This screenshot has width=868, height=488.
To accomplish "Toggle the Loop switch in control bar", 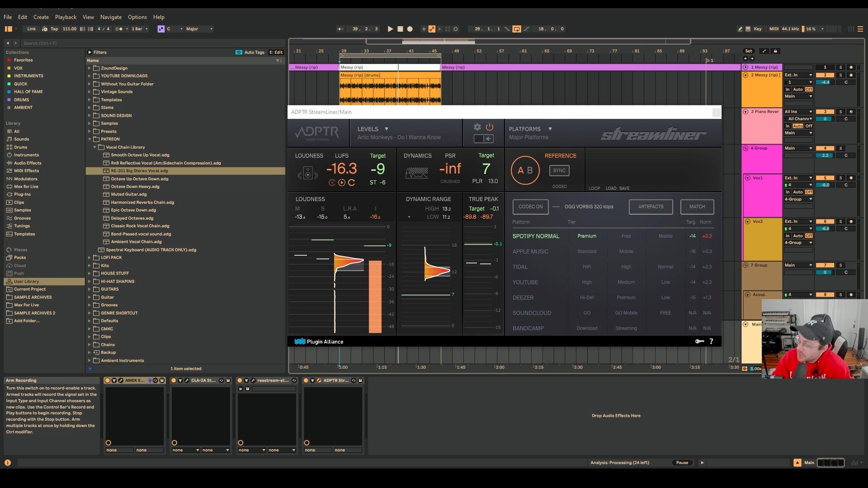I will pyautogui.click(x=517, y=29).
